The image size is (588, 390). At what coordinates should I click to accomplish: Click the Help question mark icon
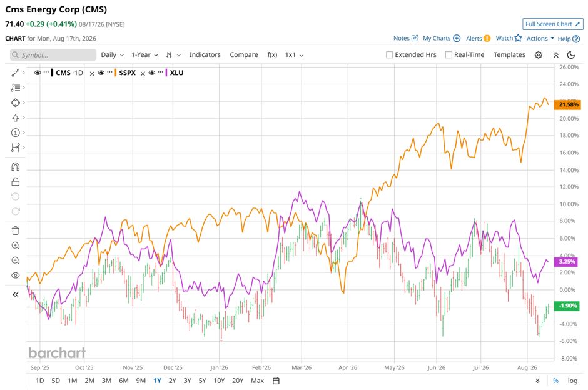click(576, 39)
